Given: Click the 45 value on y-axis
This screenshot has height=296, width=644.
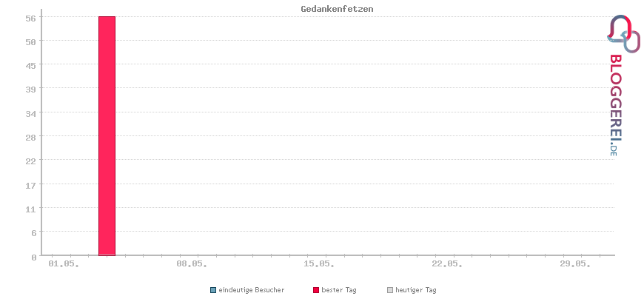Looking at the screenshot, I should point(32,65).
